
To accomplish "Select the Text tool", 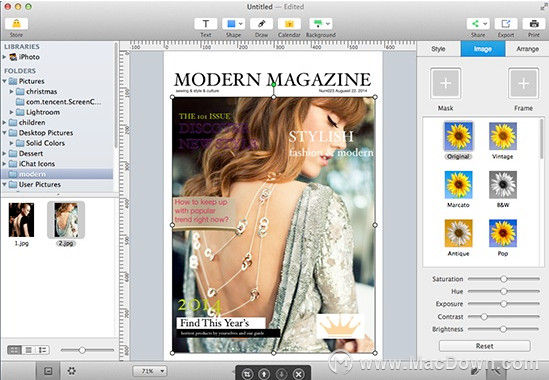I will 206,24.
